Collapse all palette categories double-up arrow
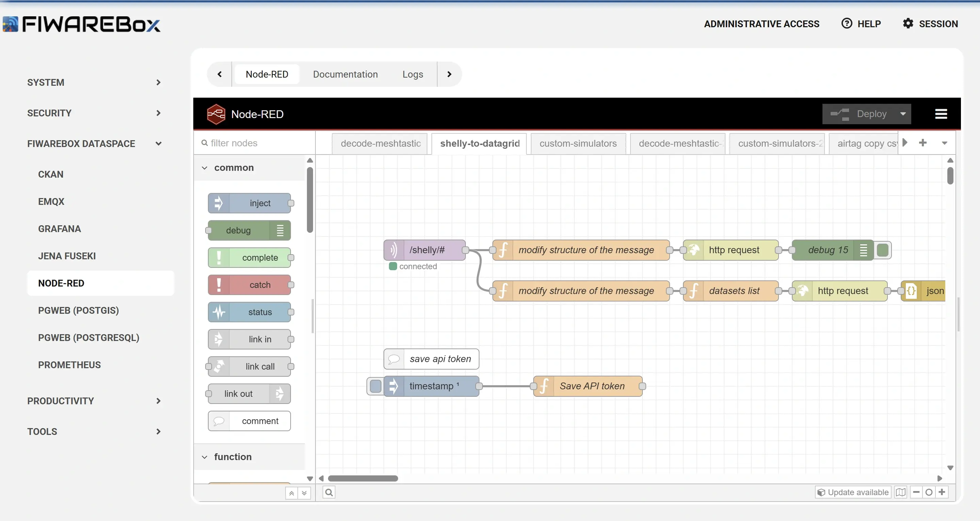980x521 pixels. (291, 493)
